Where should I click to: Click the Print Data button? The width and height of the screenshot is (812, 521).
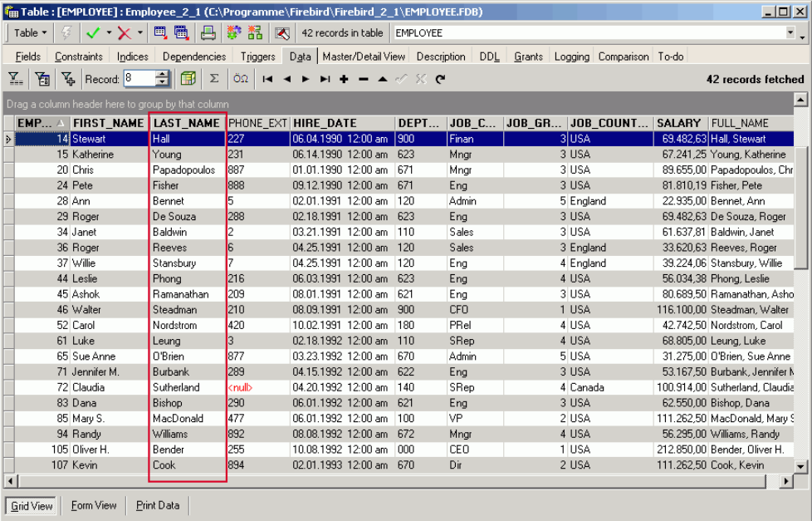(x=157, y=505)
